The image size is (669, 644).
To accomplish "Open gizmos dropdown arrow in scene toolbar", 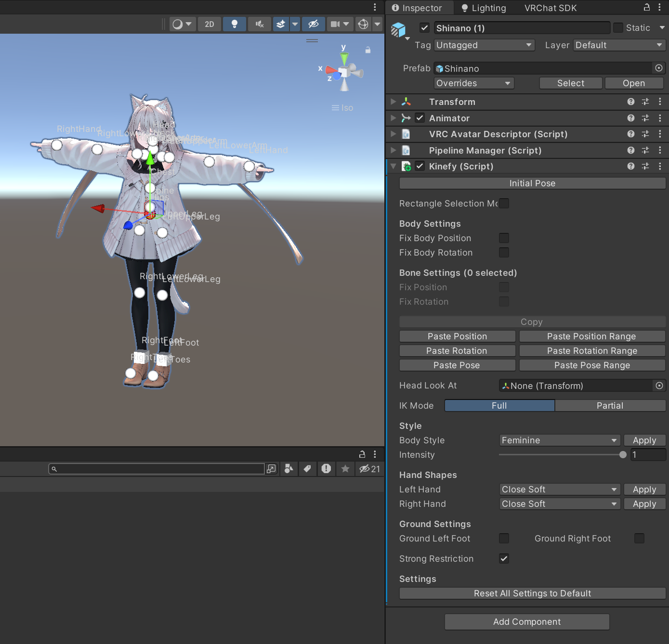I will pos(377,24).
